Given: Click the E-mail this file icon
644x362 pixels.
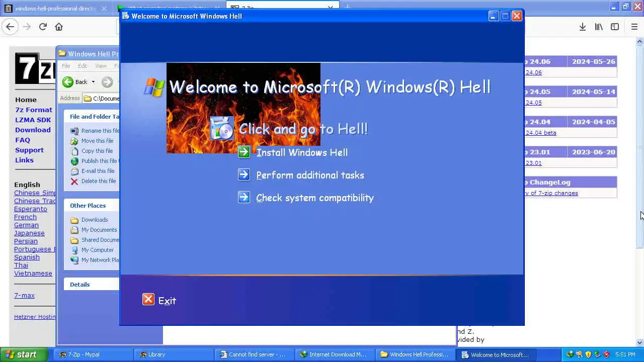Looking at the screenshot, I should (x=74, y=171).
